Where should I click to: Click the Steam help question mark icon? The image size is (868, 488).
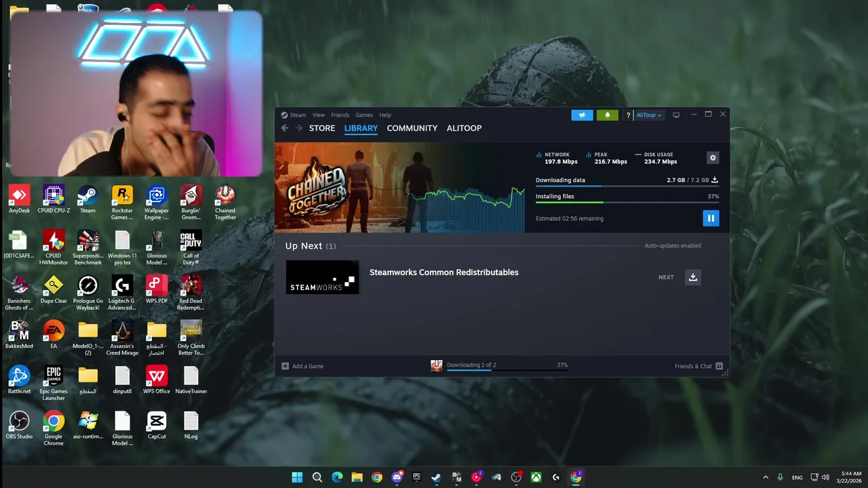628,115
